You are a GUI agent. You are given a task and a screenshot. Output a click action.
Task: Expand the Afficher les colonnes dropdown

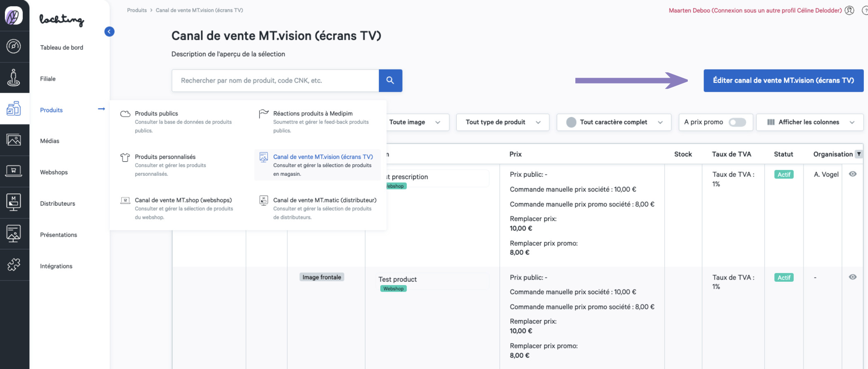pyautogui.click(x=810, y=122)
